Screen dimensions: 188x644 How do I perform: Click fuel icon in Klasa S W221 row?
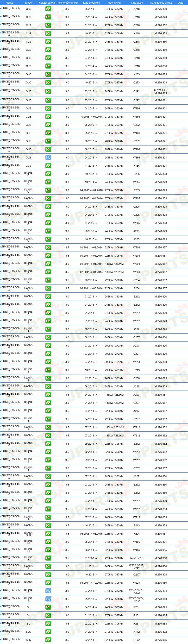(x=48, y=583)
